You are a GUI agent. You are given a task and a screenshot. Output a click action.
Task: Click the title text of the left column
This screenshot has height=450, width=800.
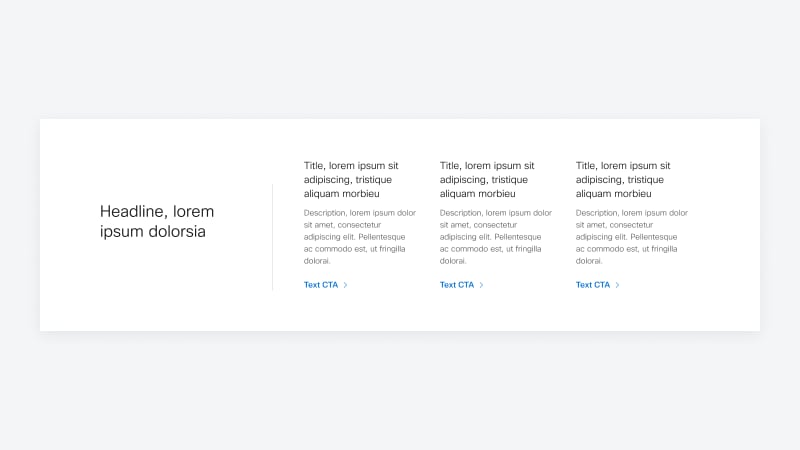pyautogui.click(x=351, y=179)
